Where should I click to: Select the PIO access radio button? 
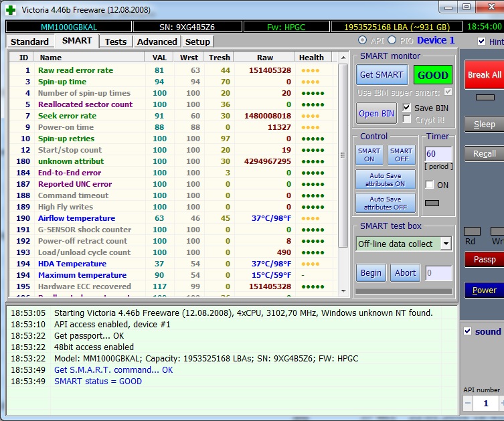pos(392,40)
